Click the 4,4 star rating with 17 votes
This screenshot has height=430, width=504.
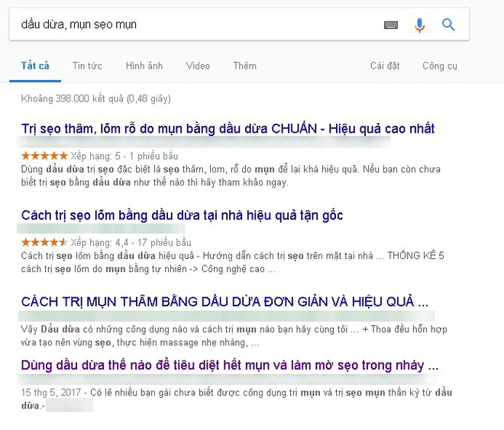point(44,241)
